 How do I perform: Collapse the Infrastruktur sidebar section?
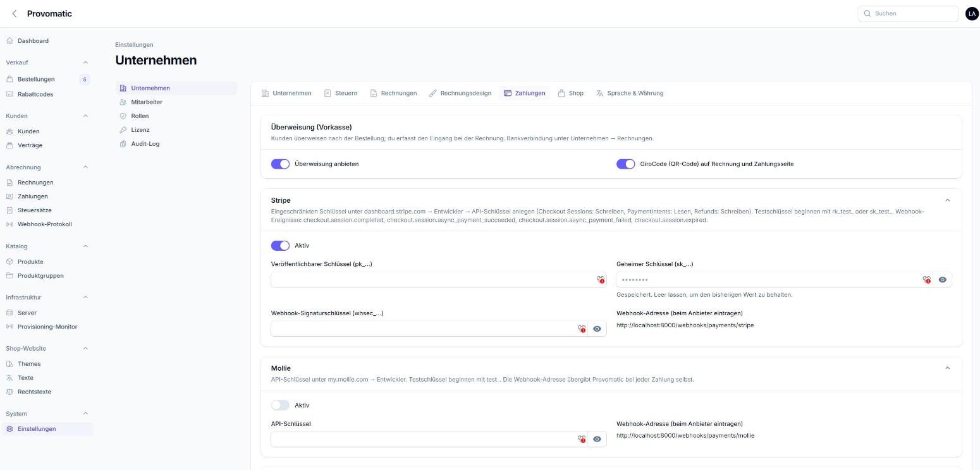(85, 298)
